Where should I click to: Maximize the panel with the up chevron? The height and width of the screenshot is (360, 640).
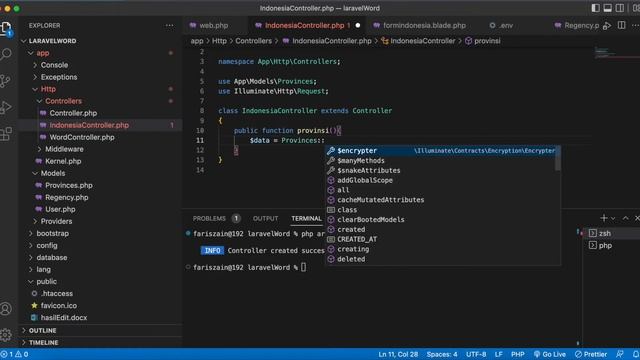[625, 218]
